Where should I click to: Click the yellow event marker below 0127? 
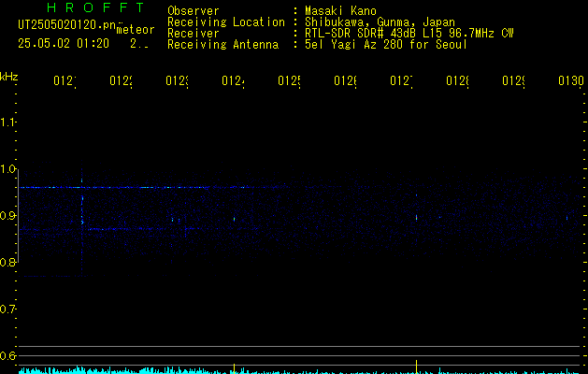[x=416, y=367]
